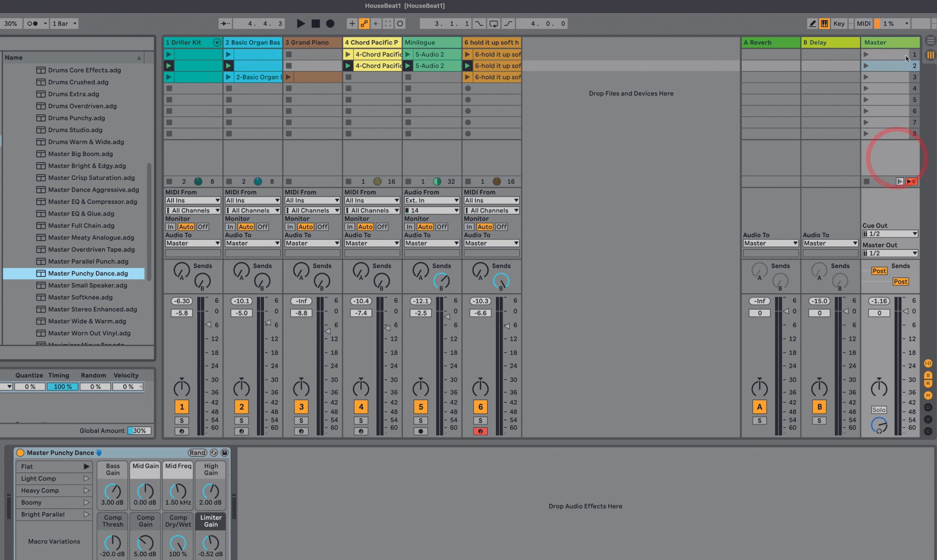The width and height of the screenshot is (937, 560).
Task: Set track 1 Monitor to In
Action: tap(170, 227)
